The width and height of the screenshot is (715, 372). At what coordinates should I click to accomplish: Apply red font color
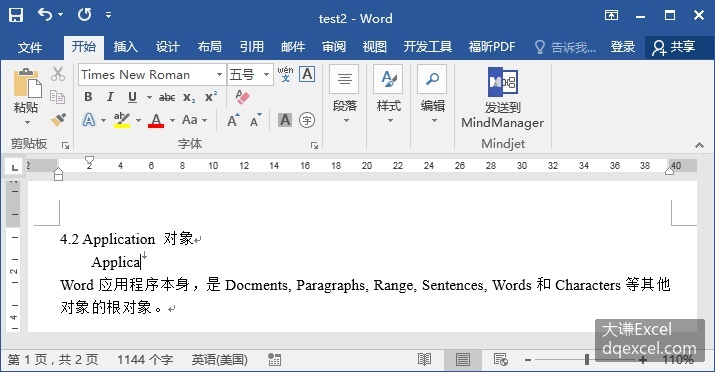156,120
